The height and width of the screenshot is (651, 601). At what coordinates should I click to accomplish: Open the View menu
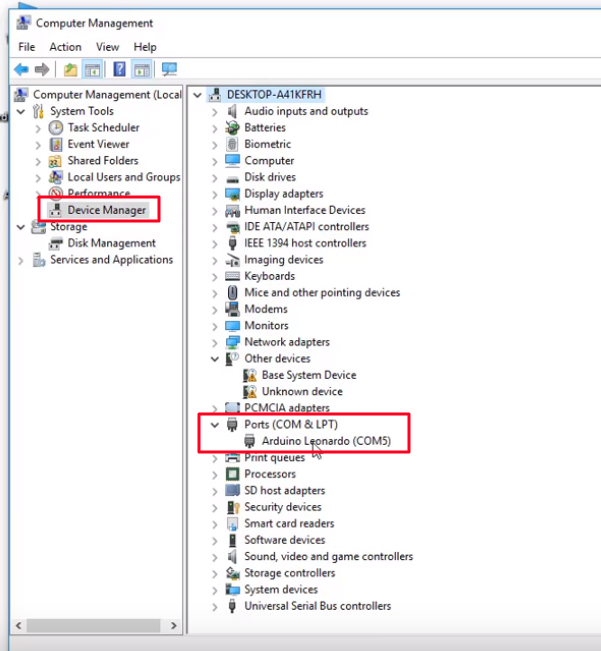click(107, 47)
